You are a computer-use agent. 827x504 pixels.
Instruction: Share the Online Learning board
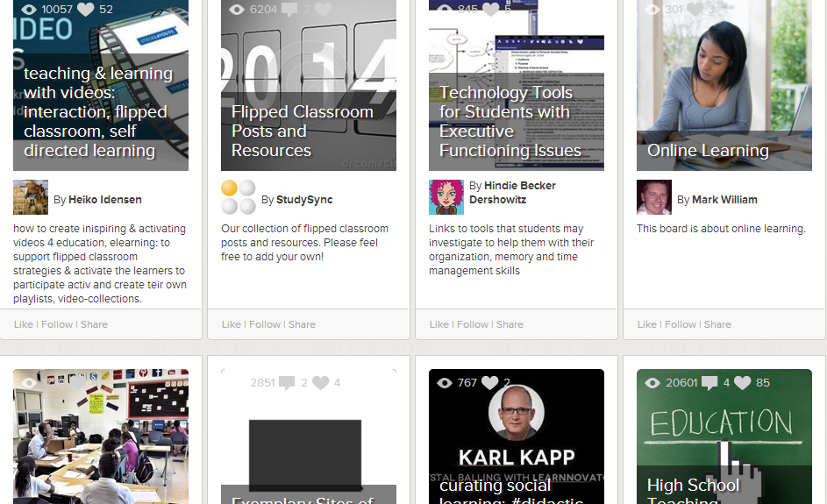point(717,324)
